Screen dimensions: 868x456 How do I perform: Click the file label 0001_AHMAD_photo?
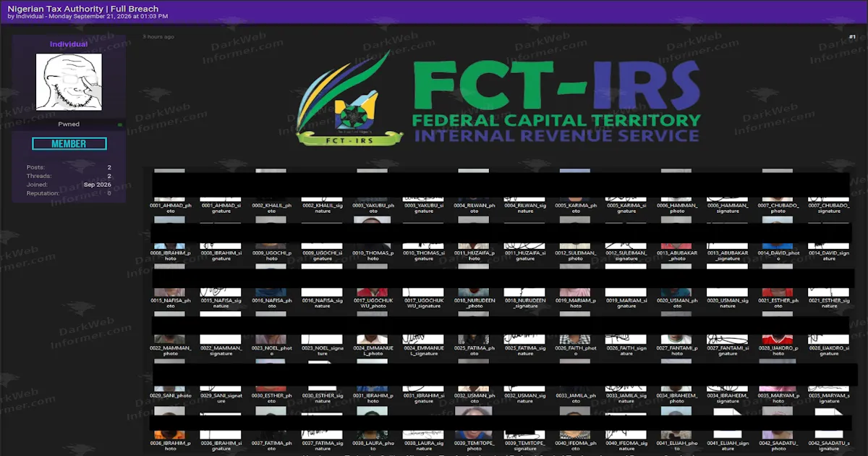(x=171, y=208)
